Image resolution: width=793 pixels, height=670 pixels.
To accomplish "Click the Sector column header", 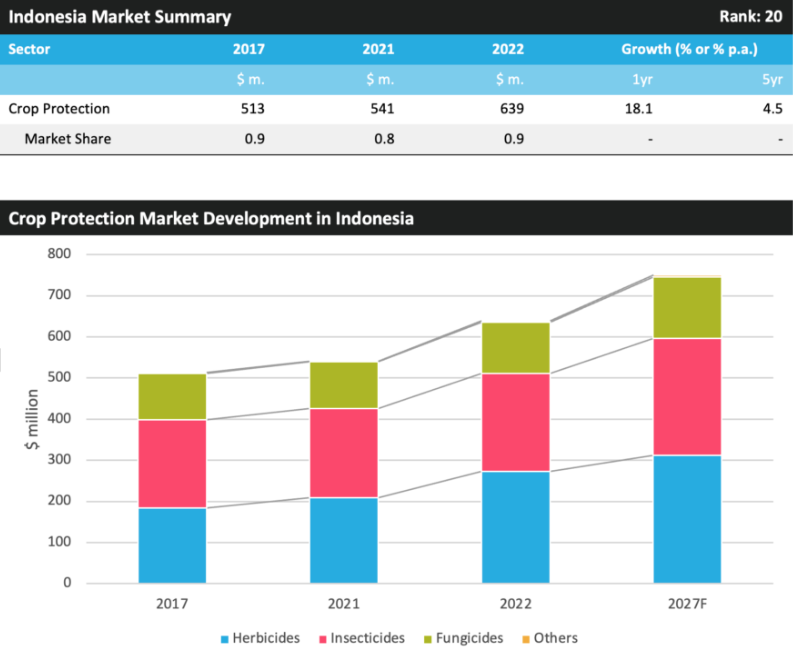I will point(29,49).
